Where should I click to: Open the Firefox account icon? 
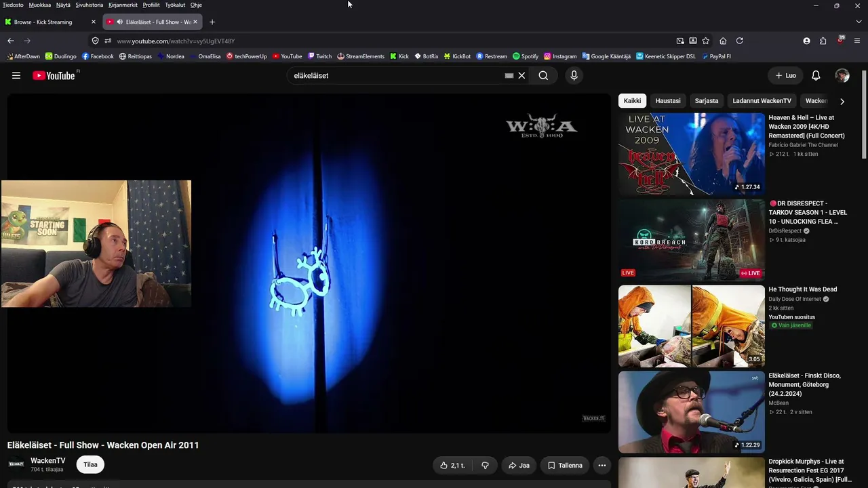coord(806,41)
